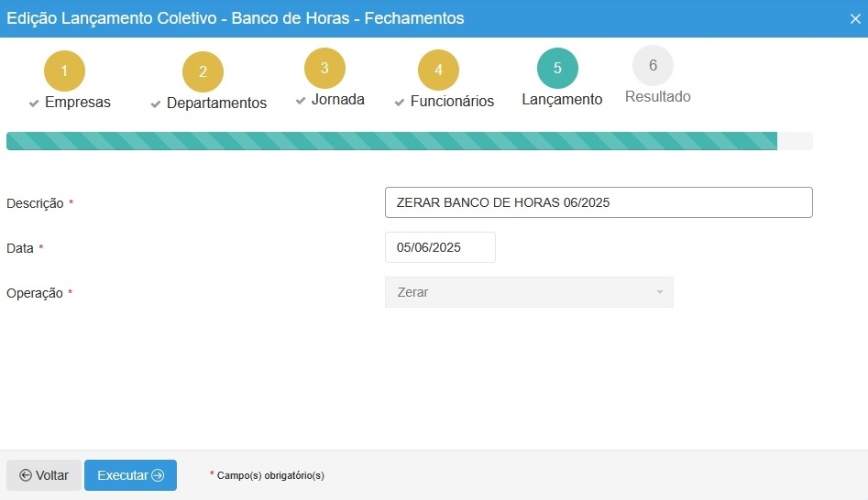
Task: Click the active step 5 teal circle
Action: coord(558,68)
